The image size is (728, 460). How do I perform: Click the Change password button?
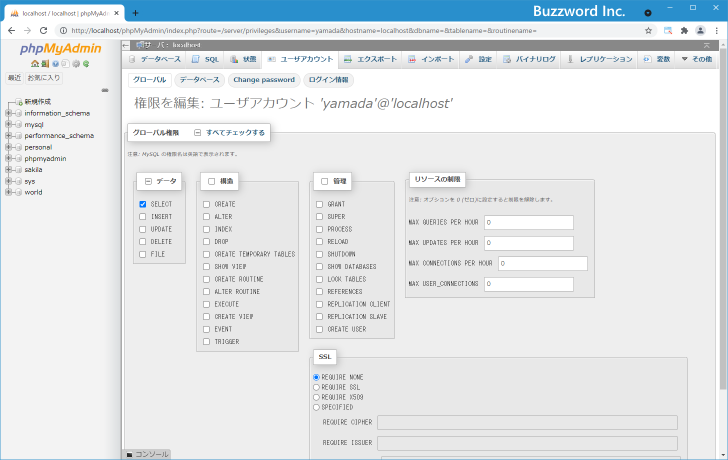click(264, 80)
